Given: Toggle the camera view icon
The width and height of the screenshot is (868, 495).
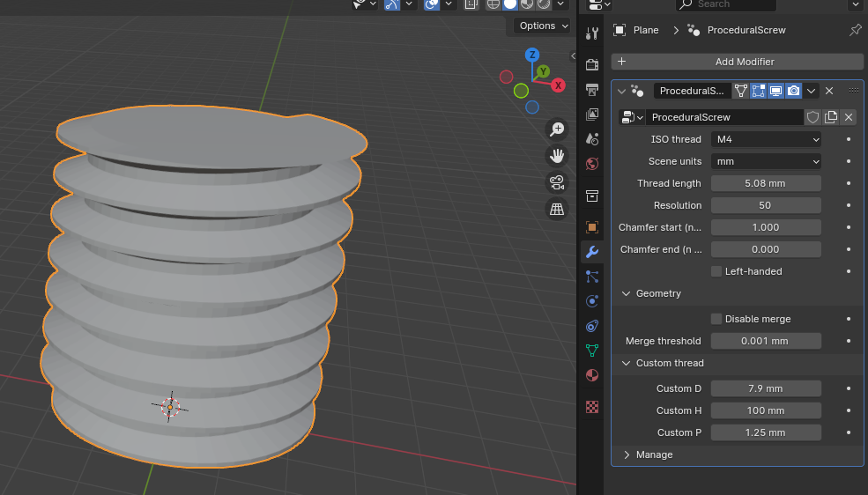Looking at the screenshot, I should coord(557,182).
